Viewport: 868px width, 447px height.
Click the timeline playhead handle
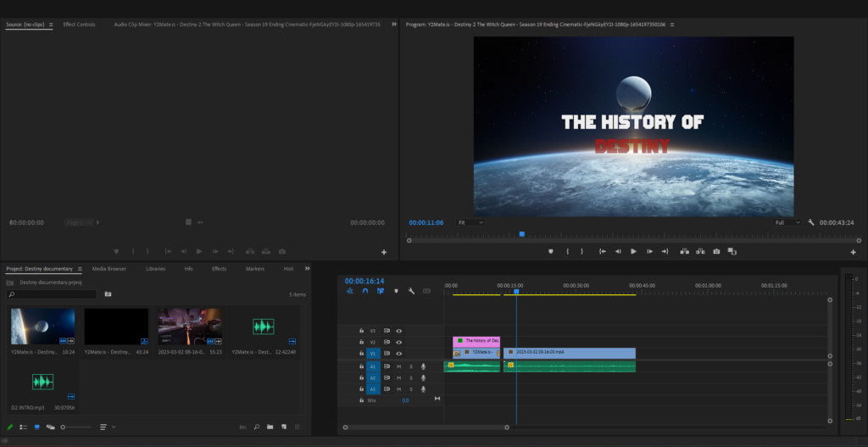516,291
